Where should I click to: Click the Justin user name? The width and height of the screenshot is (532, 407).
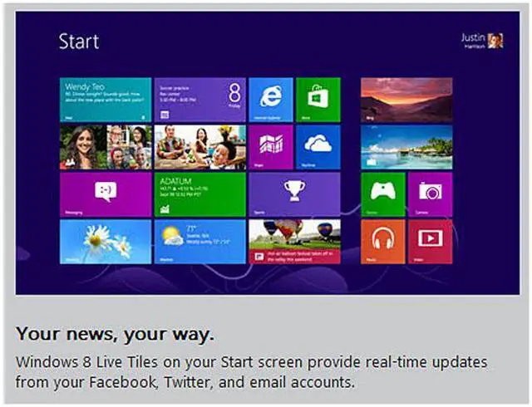click(473, 37)
